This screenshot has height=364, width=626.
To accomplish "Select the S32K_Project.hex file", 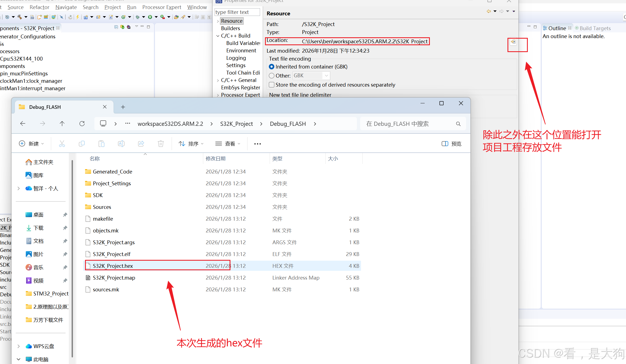I will click(x=113, y=266).
